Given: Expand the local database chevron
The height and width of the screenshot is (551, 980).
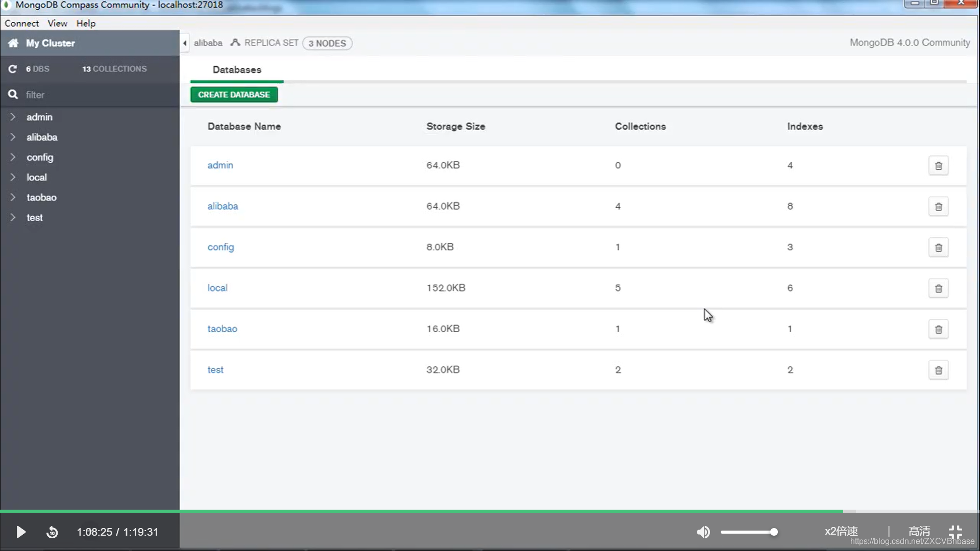Looking at the screenshot, I should (x=13, y=177).
